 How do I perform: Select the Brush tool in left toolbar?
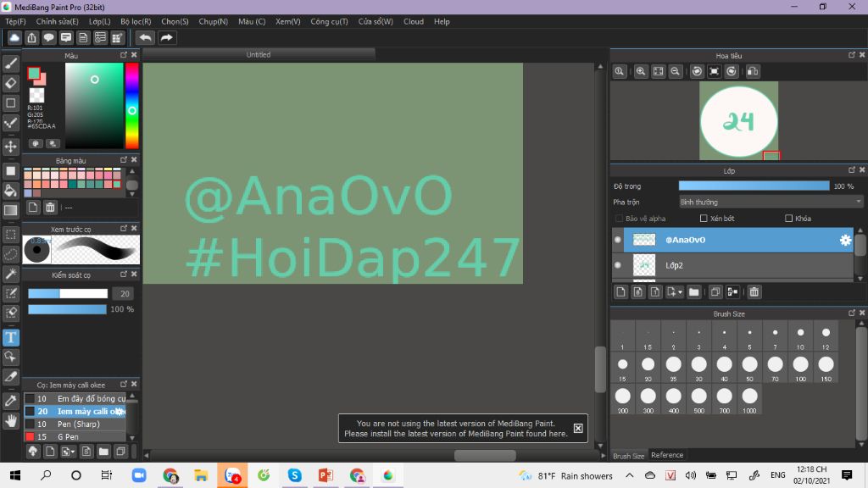point(10,64)
